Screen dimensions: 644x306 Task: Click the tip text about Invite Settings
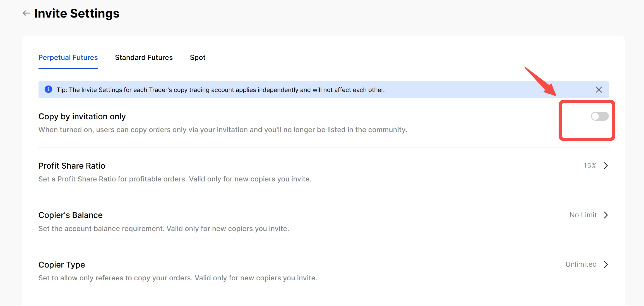click(x=220, y=90)
